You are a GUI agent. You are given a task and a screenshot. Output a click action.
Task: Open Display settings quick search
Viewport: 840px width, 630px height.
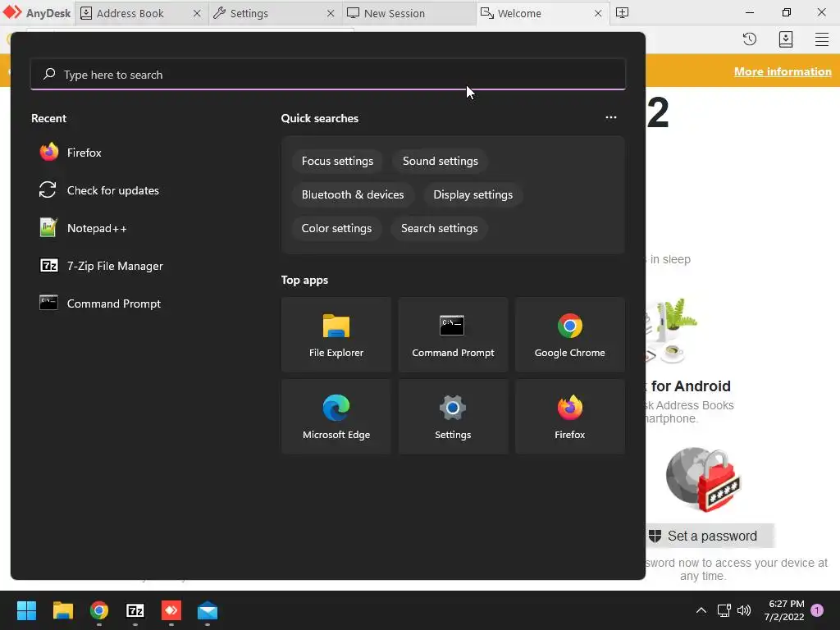pyautogui.click(x=472, y=195)
